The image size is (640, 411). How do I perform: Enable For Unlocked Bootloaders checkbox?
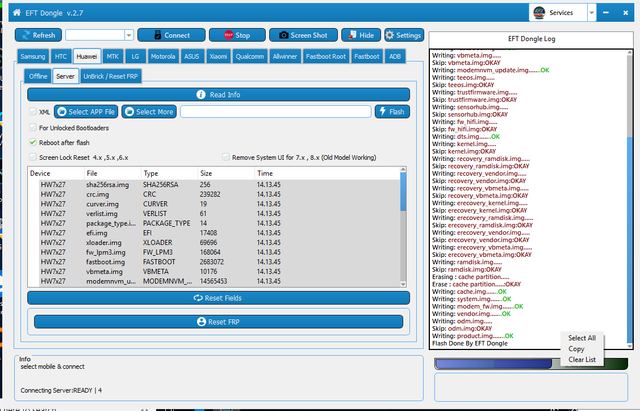click(33, 128)
